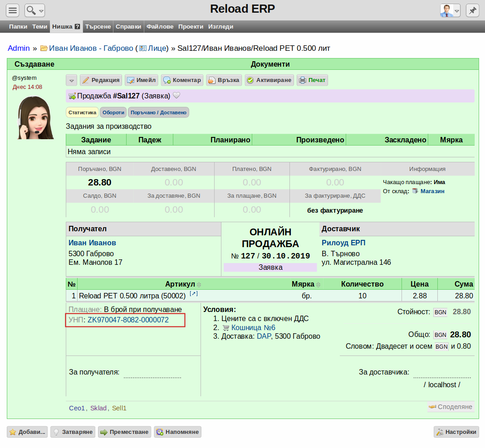Click the Редакция edit button
This screenshot has height=448, width=485.
point(101,80)
